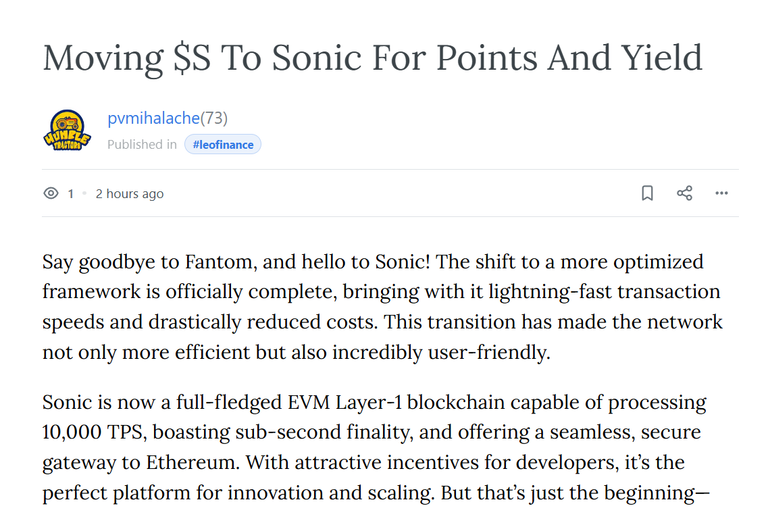Click the 'Published in' label

tap(142, 145)
